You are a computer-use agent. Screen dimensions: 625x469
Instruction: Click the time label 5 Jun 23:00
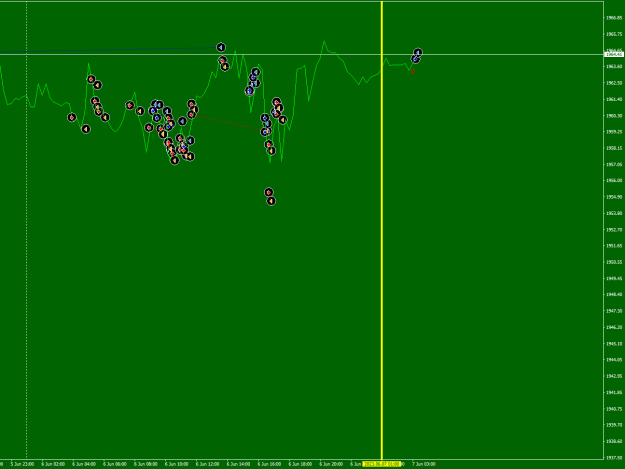coord(22,464)
